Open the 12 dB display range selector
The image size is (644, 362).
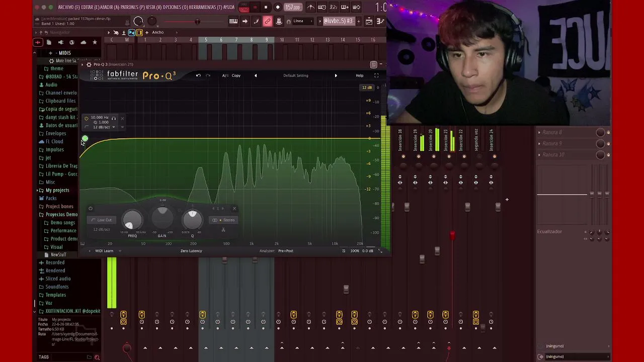click(367, 87)
